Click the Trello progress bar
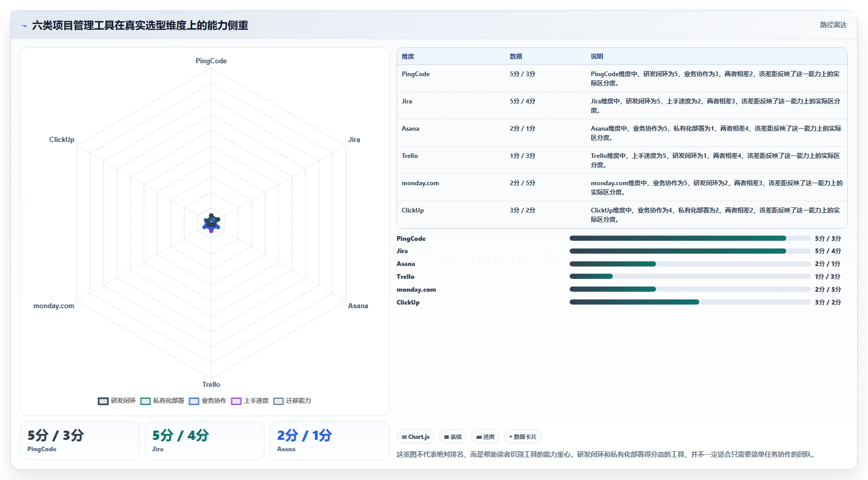 (x=690, y=276)
